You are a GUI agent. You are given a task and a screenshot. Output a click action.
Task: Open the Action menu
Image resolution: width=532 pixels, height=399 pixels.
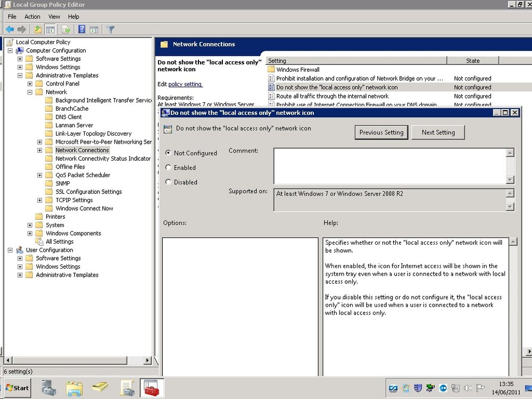pos(32,16)
